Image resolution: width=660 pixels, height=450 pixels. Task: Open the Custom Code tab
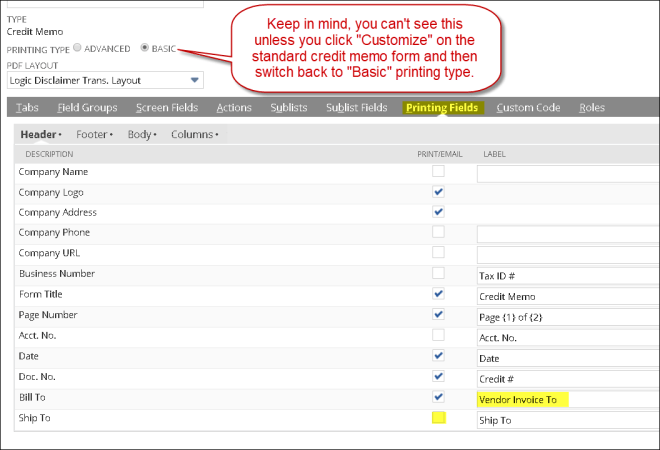[x=528, y=108]
